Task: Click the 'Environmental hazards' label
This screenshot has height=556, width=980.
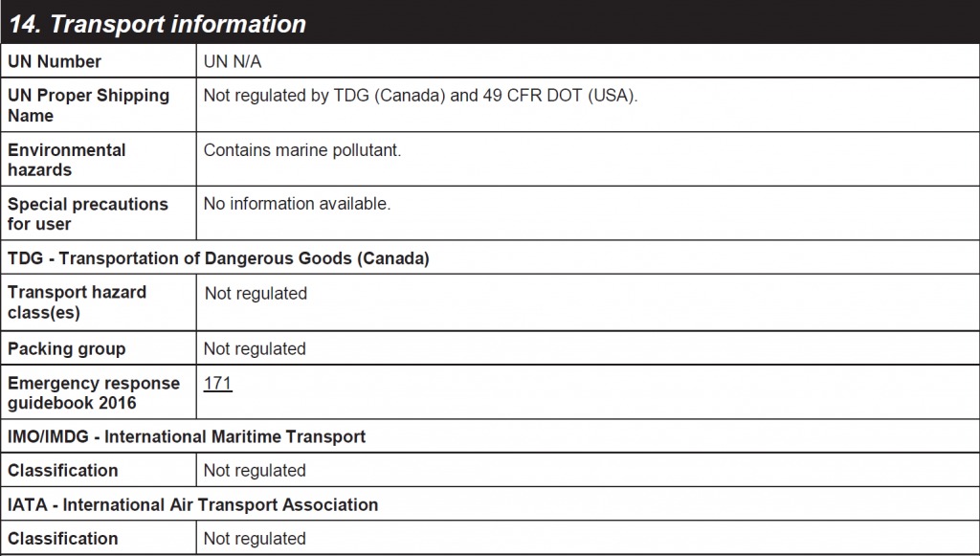Action: (x=66, y=160)
